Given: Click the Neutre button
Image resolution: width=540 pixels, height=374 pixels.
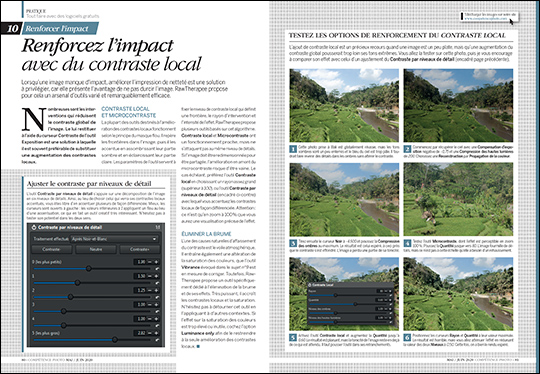Looking at the screenshot, I should click(x=95, y=249).
